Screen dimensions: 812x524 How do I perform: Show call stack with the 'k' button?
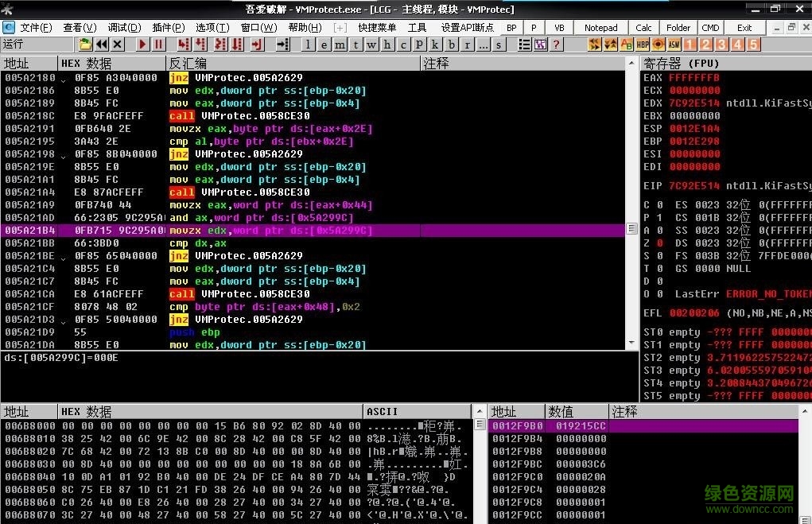click(435, 45)
